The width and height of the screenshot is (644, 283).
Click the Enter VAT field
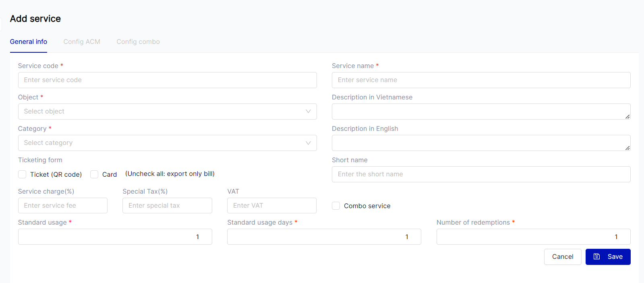click(x=271, y=206)
